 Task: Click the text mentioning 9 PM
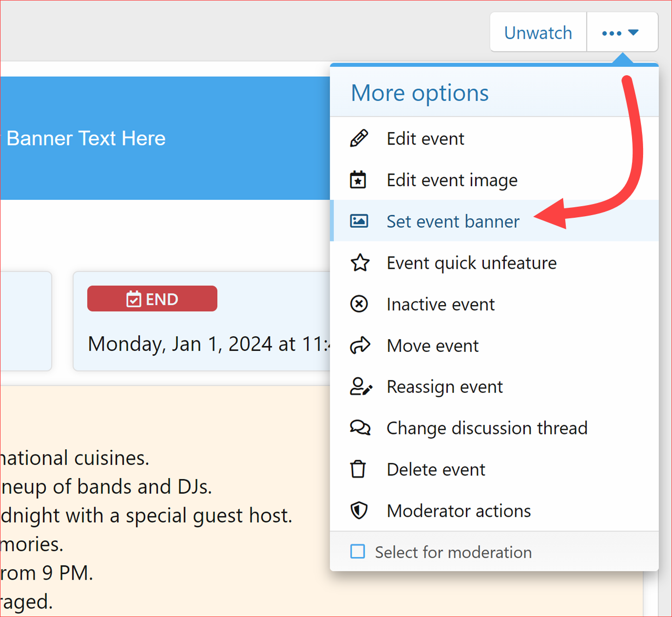(x=46, y=573)
